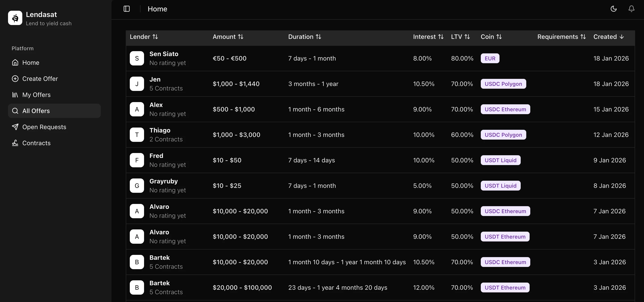644x302 pixels.
Task: Click the Create Offer plus icon
Action: click(15, 79)
